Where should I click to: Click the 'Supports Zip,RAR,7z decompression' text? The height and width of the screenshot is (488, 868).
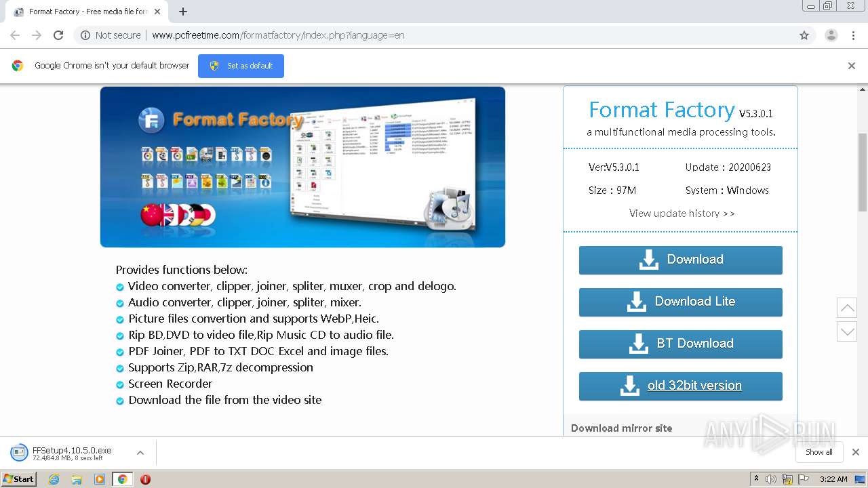tap(220, 367)
